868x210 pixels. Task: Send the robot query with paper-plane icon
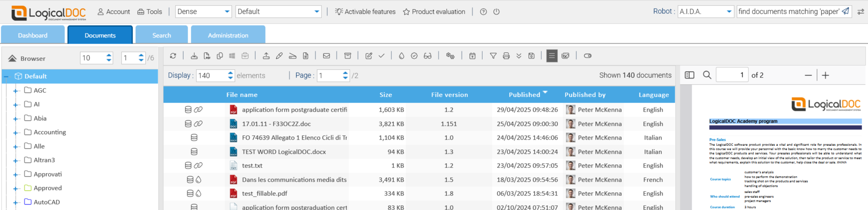tap(845, 11)
